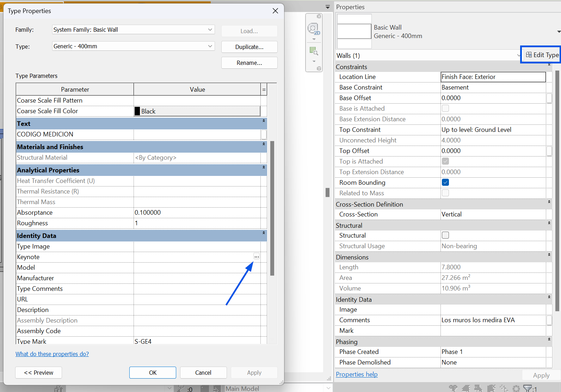This screenshot has height=392, width=561.
Task: Close the Type Properties dialog
Action: [275, 11]
